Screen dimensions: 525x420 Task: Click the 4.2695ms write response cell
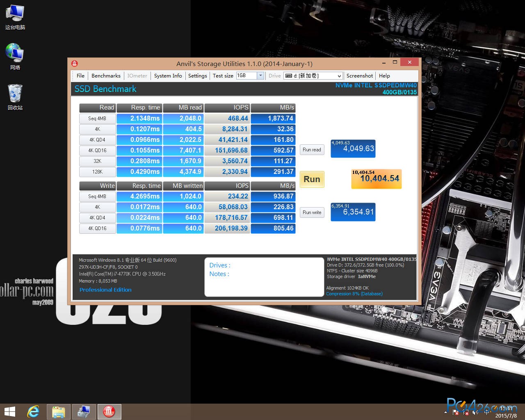139,196
